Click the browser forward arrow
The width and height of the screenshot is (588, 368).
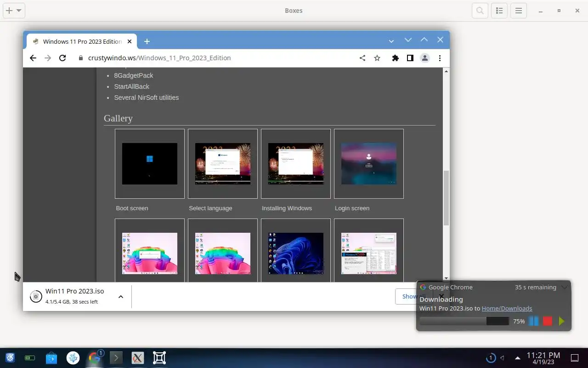click(x=48, y=58)
